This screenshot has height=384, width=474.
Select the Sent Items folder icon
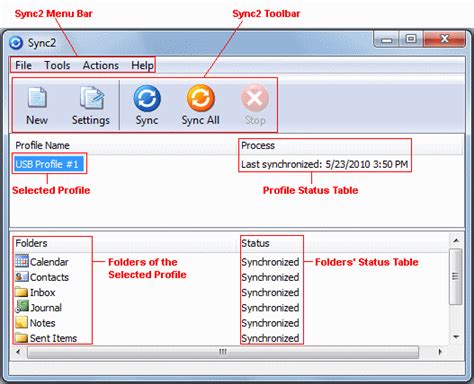click(x=22, y=338)
